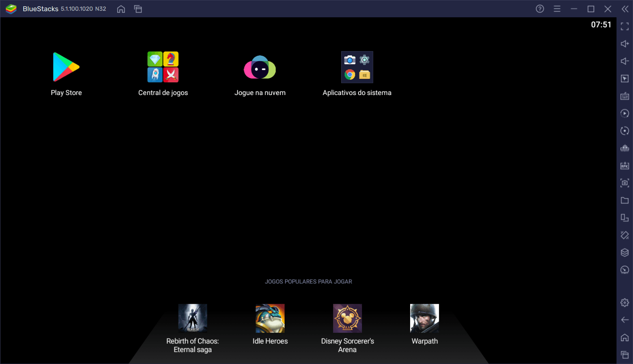Maximize the BlueStacks window

[x=591, y=9]
